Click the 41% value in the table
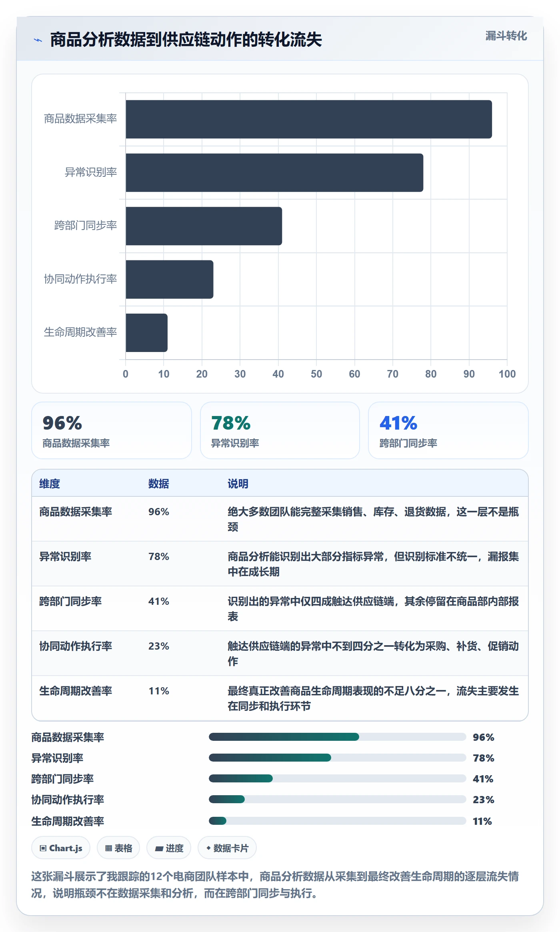The height and width of the screenshot is (932, 560). [x=159, y=601]
